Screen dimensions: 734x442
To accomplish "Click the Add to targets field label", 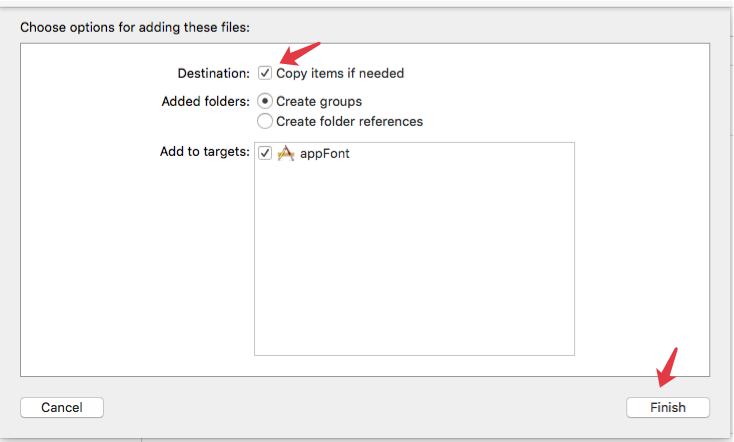I will (x=204, y=152).
